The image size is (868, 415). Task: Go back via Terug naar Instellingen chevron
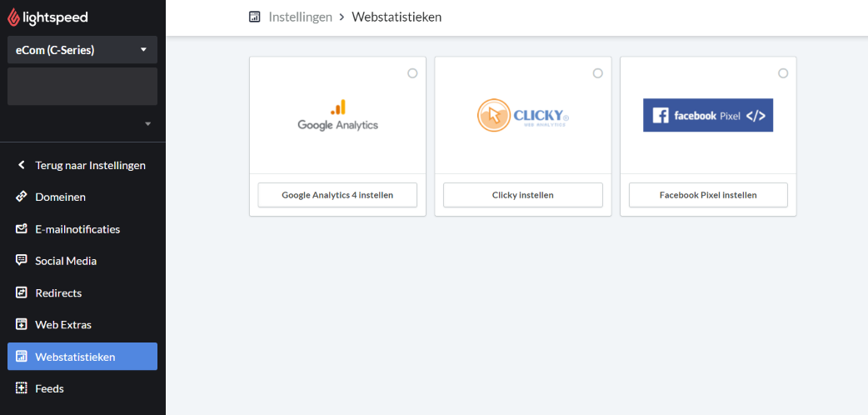click(22, 165)
